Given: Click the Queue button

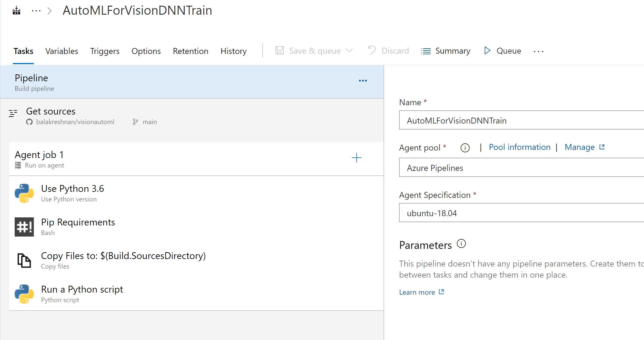Looking at the screenshot, I should click(503, 51).
